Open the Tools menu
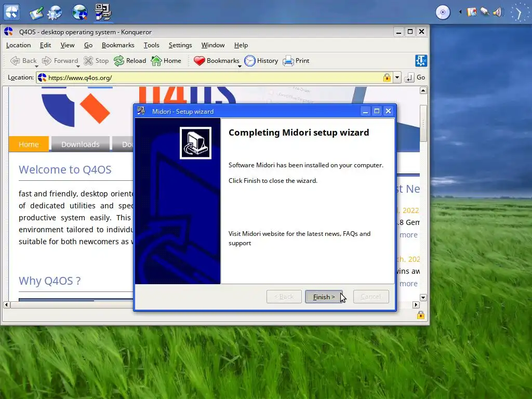 (x=151, y=45)
